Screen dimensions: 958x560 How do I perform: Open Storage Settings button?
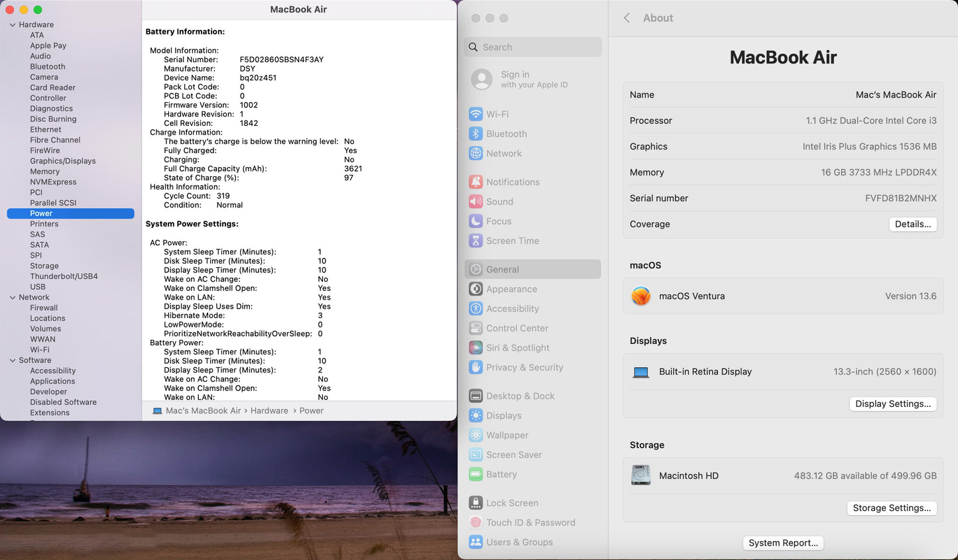(891, 508)
